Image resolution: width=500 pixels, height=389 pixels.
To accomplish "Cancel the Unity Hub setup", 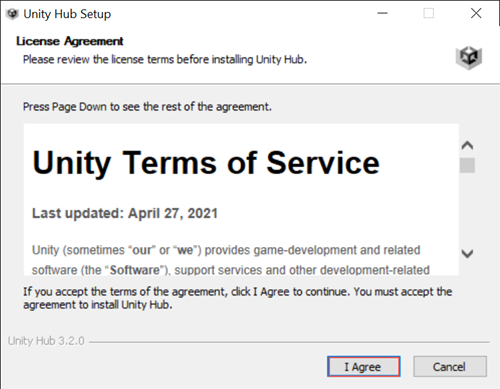I will coord(450,366).
